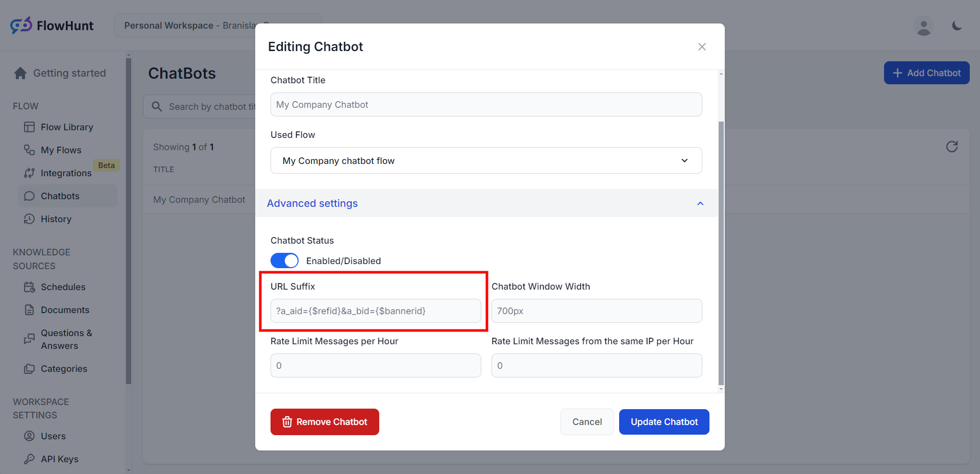Close the Editing Chatbot dialog
The image size is (980, 474).
(702, 47)
